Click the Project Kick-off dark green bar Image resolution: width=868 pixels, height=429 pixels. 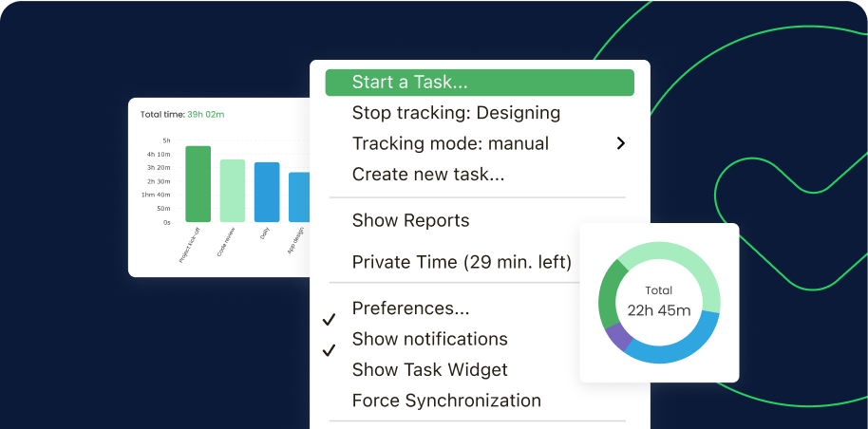198,184
